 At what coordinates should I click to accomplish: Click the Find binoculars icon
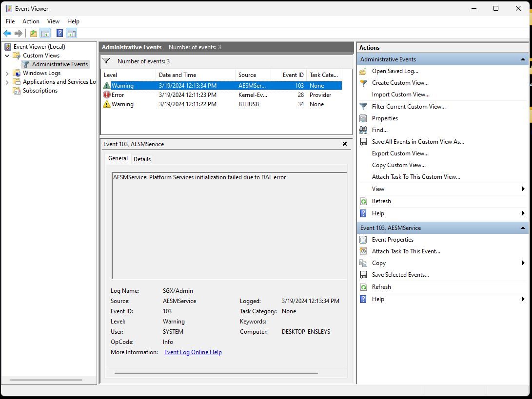[363, 130]
